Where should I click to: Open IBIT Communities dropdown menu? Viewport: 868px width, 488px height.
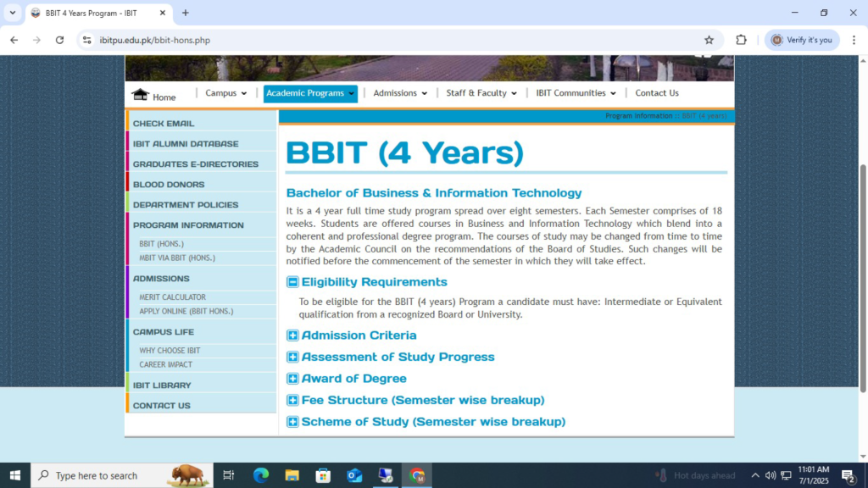[576, 93]
